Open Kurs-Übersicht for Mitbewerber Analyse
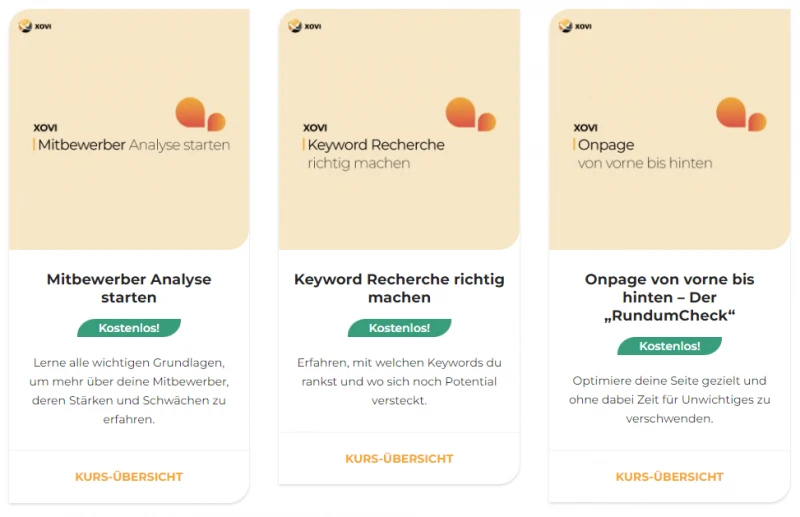800x517 pixels. click(129, 477)
